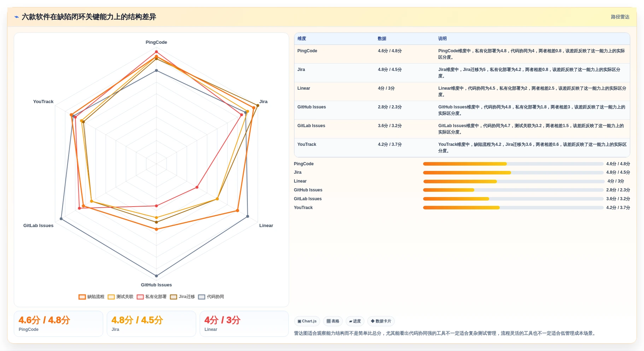
Task: Click the GitHub Issues progress bar
Action: (x=513, y=190)
